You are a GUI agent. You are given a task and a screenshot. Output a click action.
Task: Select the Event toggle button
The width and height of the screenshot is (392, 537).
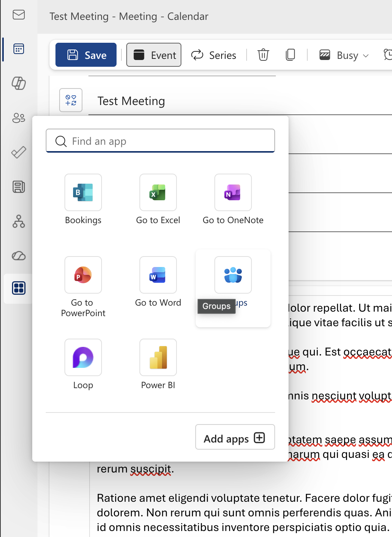[x=154, y=55]
